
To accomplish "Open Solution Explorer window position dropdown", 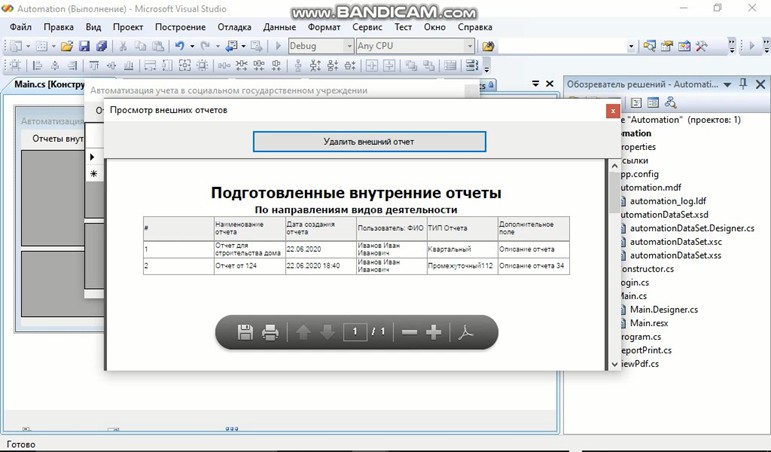I will [x=727, y=85].
